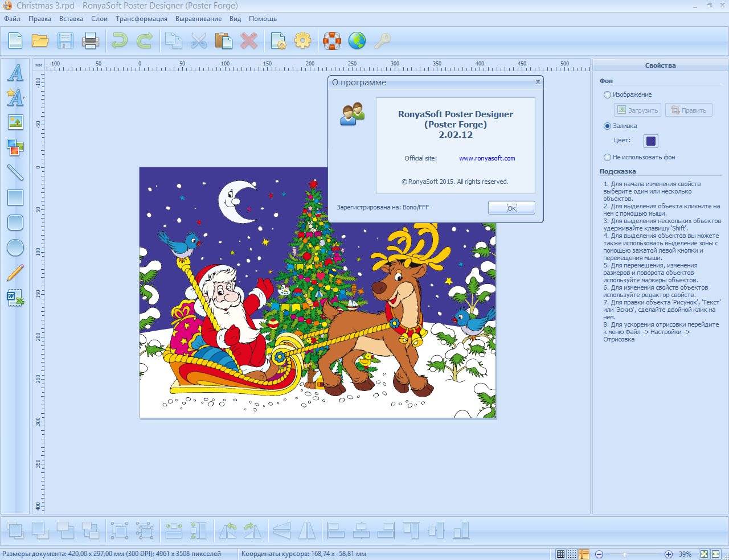
Task: Select the Rectangle shape tool
Action: tap(15, 197)
